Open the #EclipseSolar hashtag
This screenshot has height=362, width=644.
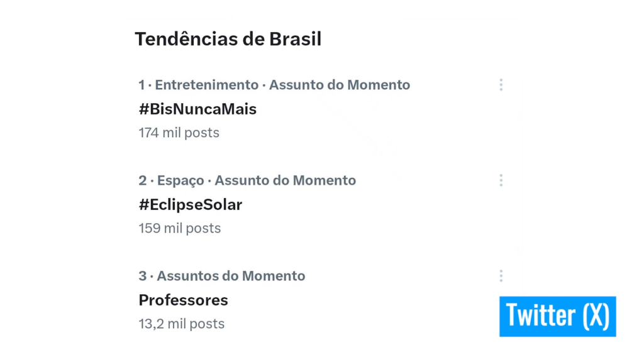[189, 204]
